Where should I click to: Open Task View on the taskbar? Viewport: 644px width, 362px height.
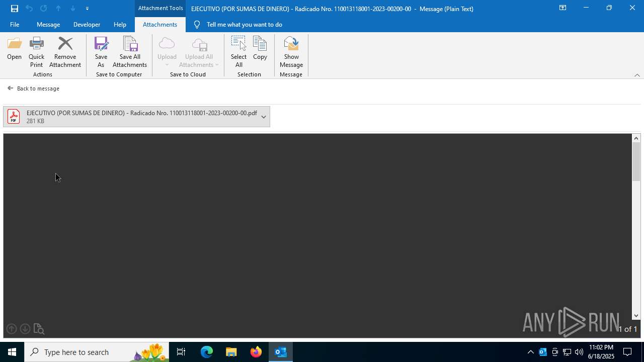[x=181, y=352]
